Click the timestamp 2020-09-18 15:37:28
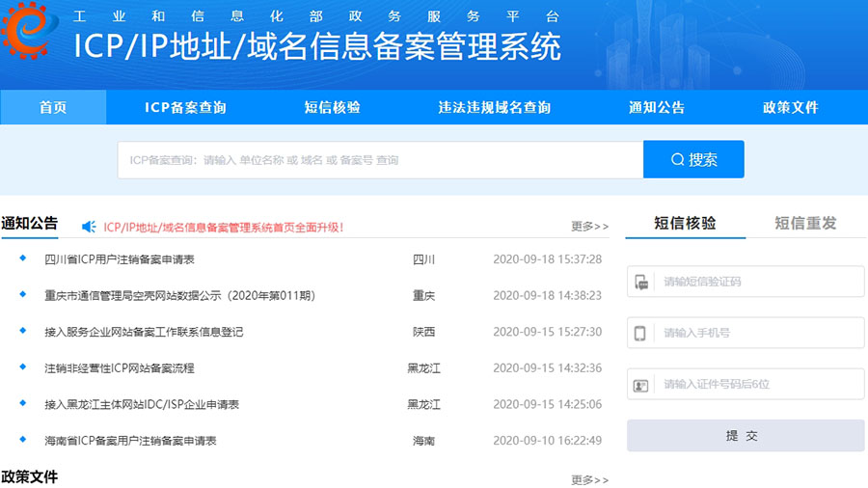The image size is (868, 488). tap(548, 259)
